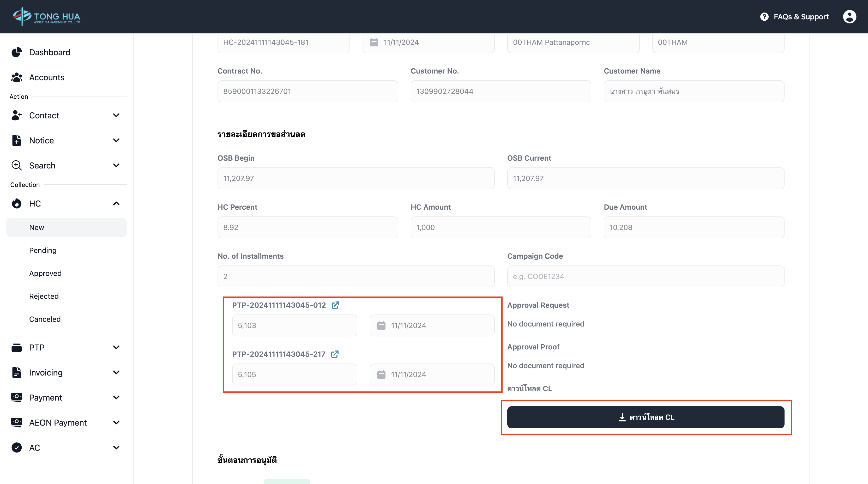Open the Approved HC list
The image size is (868, 484).
[45, 273]
